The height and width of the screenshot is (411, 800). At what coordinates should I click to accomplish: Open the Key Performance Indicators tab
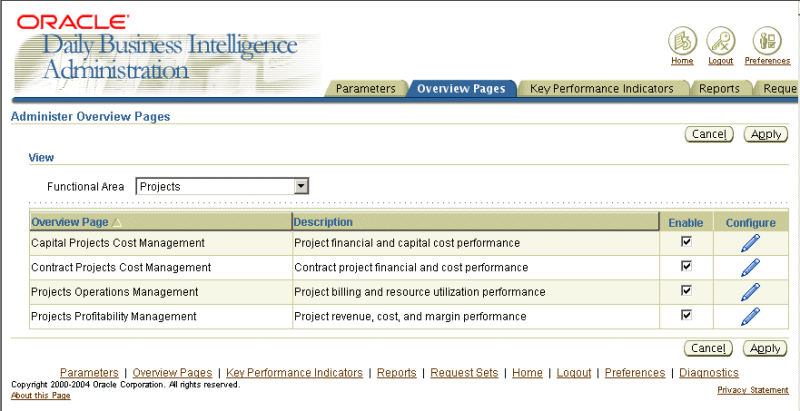pyautogui.click(x=602, y=89)
